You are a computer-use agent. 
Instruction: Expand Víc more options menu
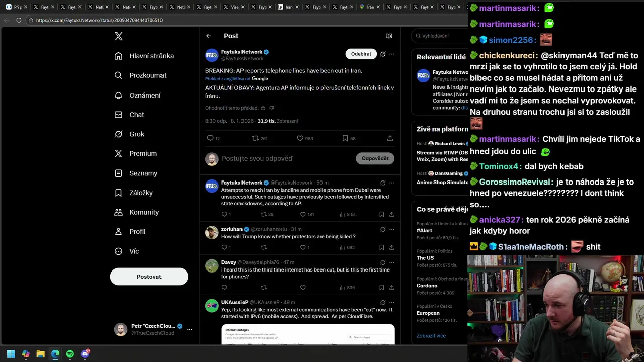click(x=127, y=251)
